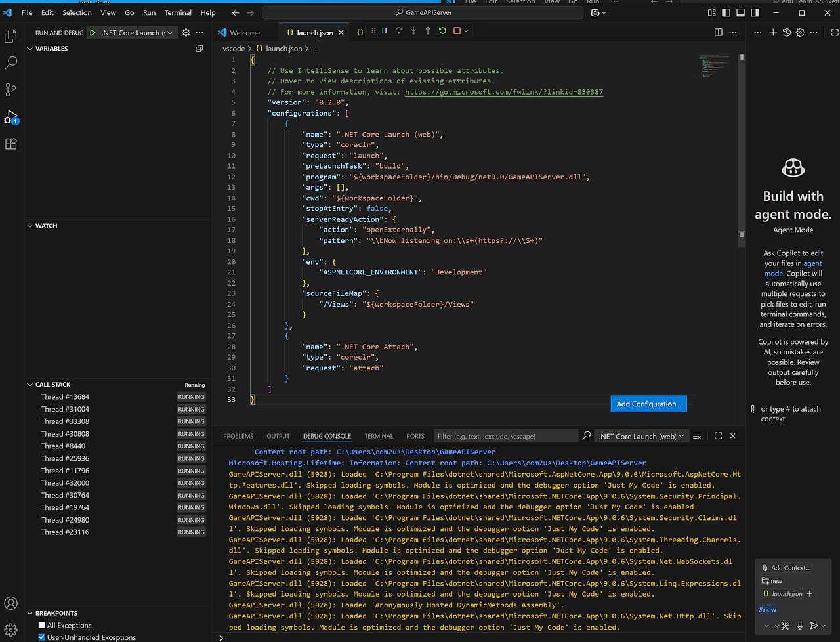Open launch.json via the debug gear icon
Screen dimensions: 840x642
pyautogui.click(x=186, y=33)
